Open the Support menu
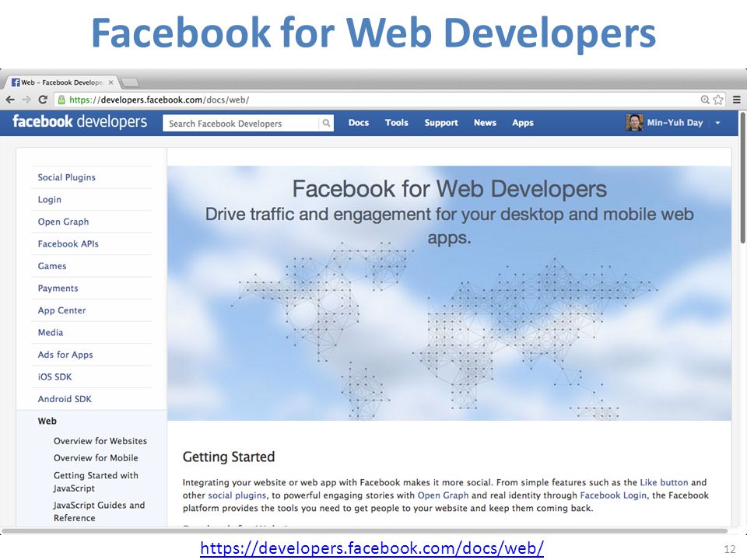This screenshot has width=747, height=560. (x=441, y=123)
